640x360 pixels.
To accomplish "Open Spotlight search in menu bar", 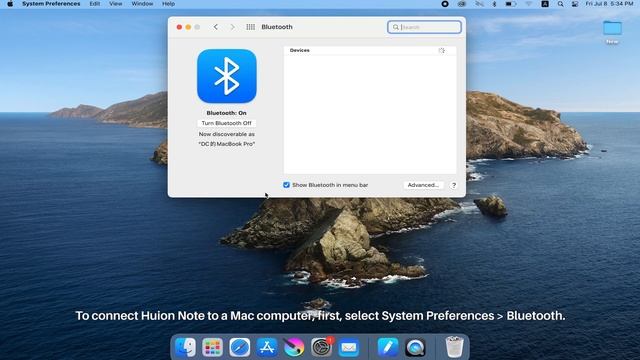I will point(560,4).
